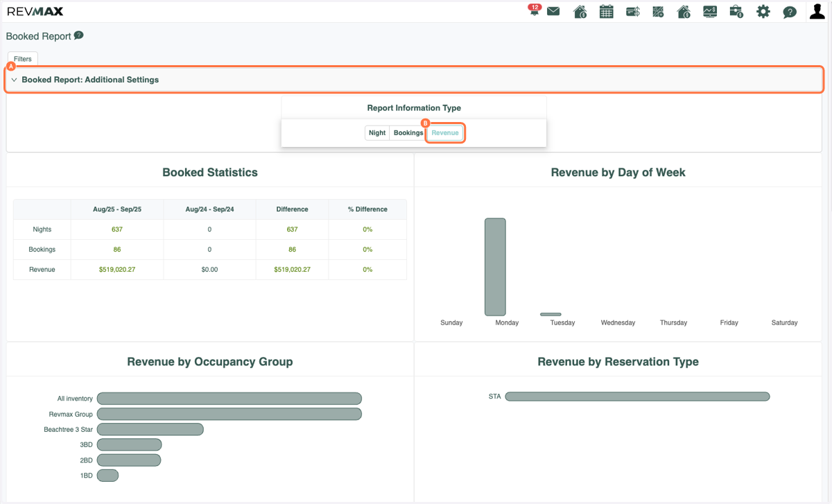Click the 86 value under Aug/25 - Sep/25
Viewport: 832px width, 504px height.
coord(117,250)
